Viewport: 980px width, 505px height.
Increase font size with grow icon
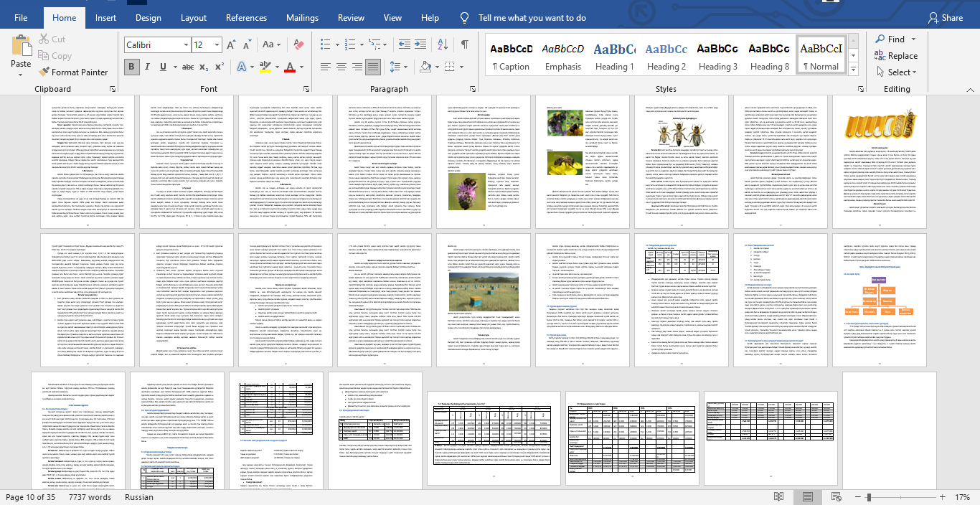pos(232,44)
